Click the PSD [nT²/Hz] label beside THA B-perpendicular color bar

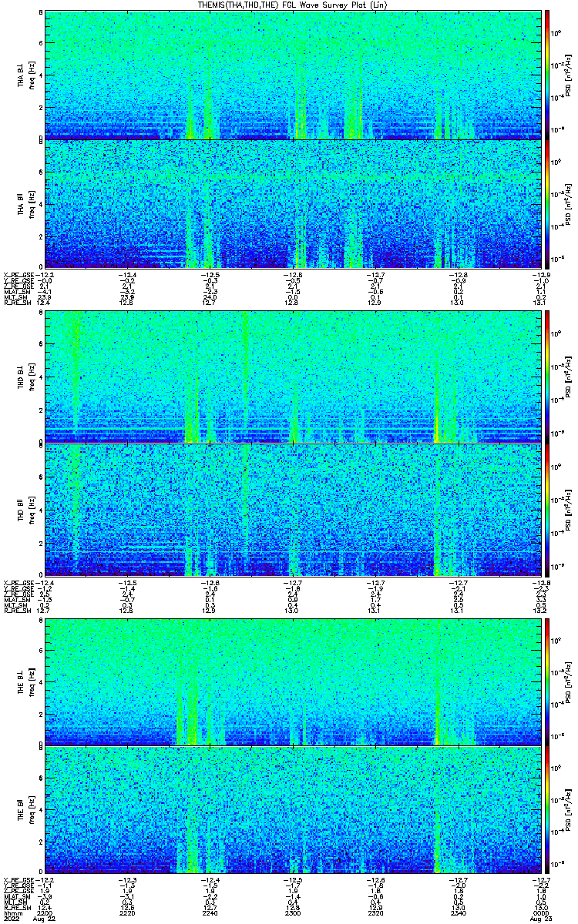(569, 75)
